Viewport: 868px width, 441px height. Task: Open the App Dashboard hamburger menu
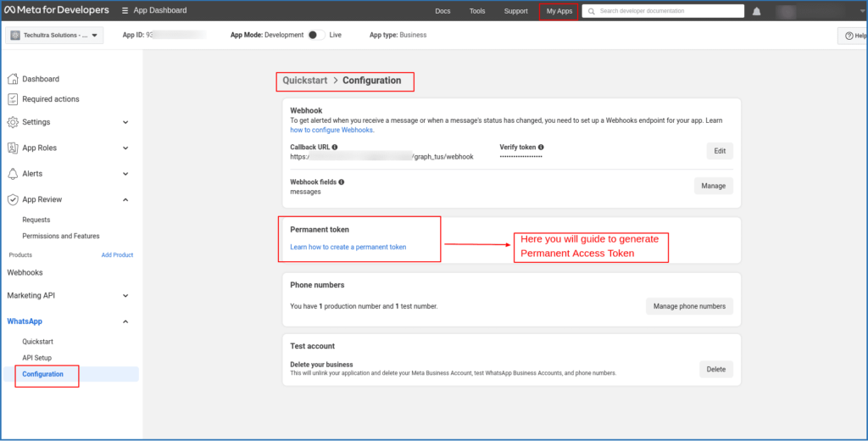(x=125, y=10)
